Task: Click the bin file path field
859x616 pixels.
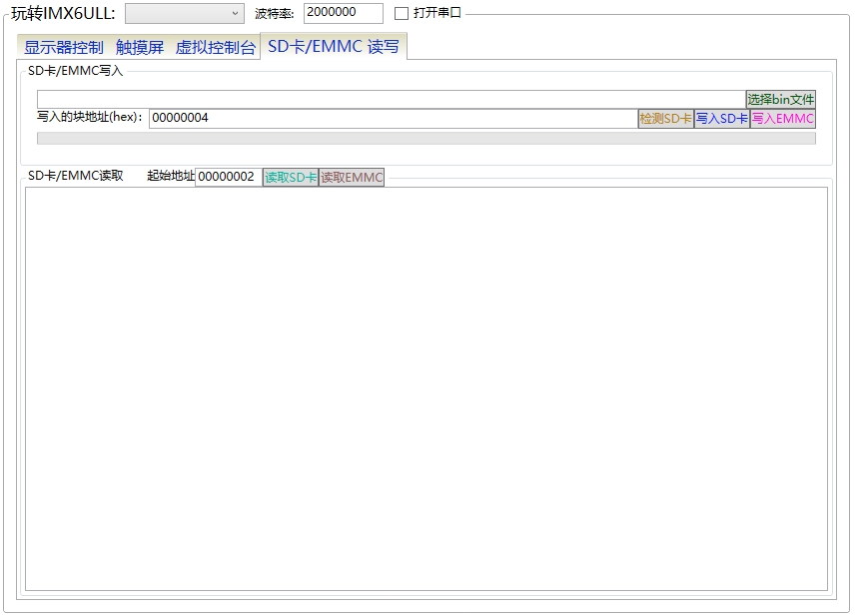Action: tap(392, 99)
